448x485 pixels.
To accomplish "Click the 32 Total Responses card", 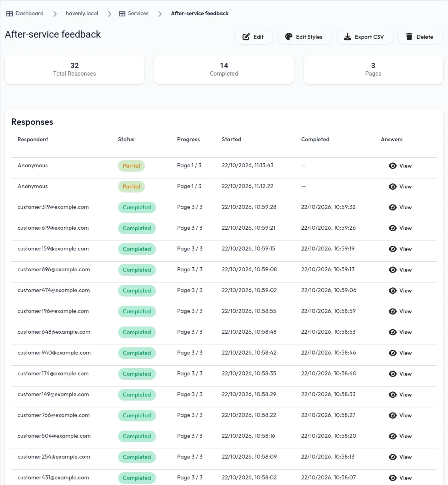I will tap(74, 70).
